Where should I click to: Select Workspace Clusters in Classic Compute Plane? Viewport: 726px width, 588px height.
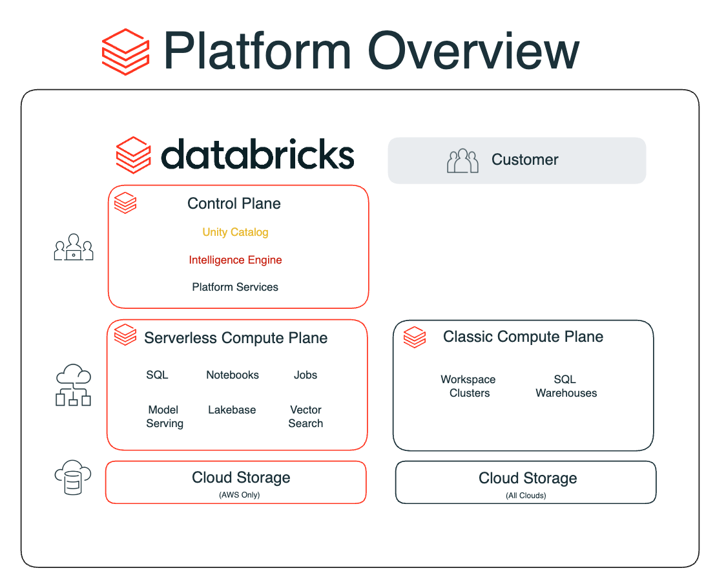[x=469, y=386]
